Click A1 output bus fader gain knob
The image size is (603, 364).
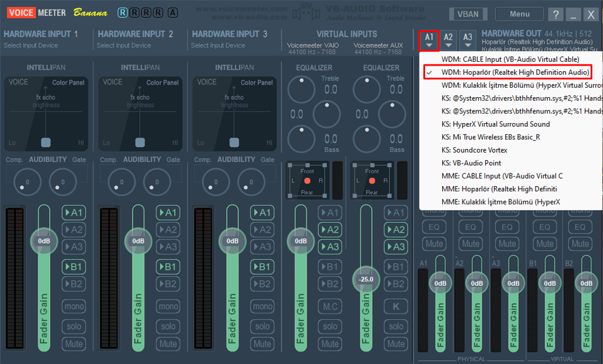(440, 283)
